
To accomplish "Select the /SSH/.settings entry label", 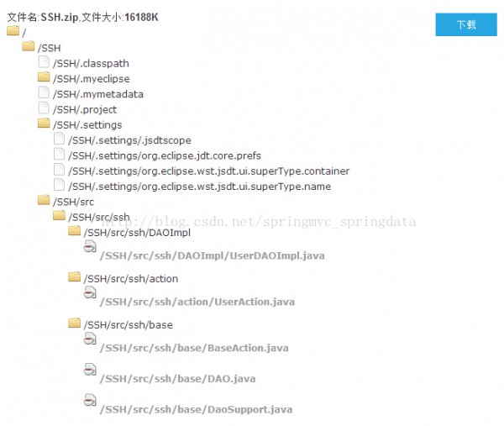I will point(87,125).
